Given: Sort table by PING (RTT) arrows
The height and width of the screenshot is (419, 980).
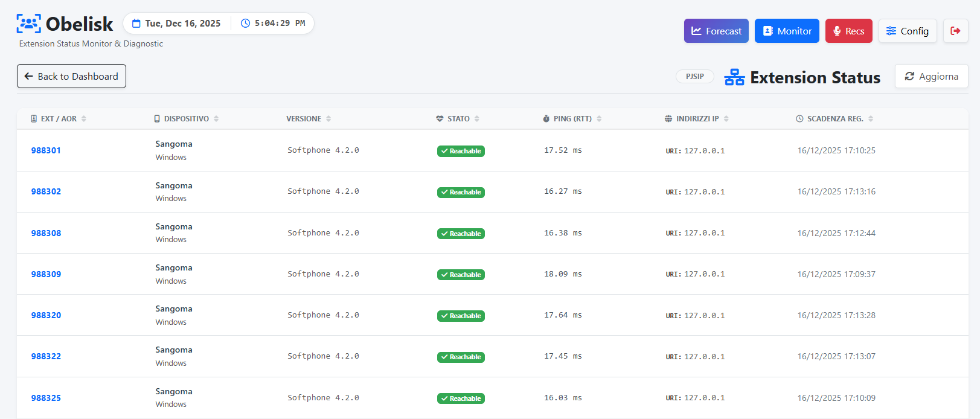Looking at the screenshot, I should coord(599,119).
